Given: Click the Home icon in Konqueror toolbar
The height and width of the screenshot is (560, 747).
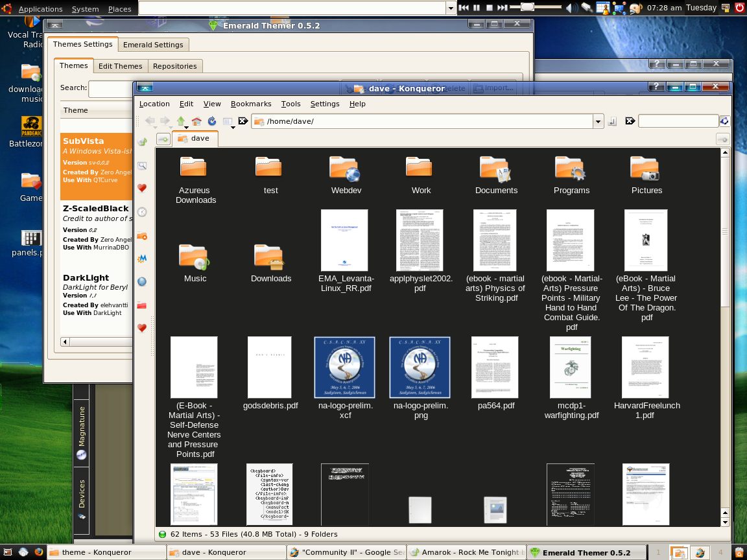Looking at the screenshot, I should pyautogui.click(x=196, y=121).
